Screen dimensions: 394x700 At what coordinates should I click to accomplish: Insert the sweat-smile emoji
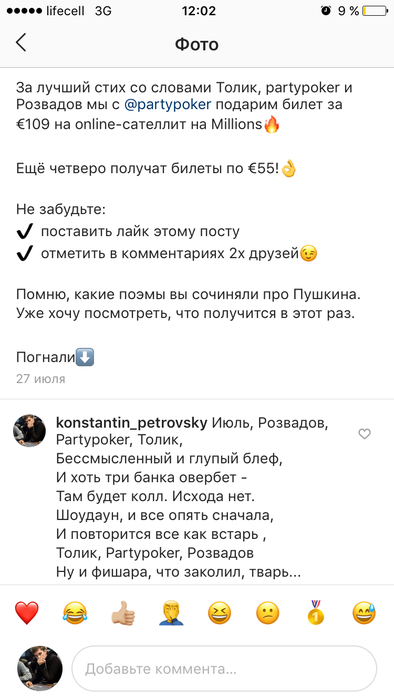pos(364,612)
